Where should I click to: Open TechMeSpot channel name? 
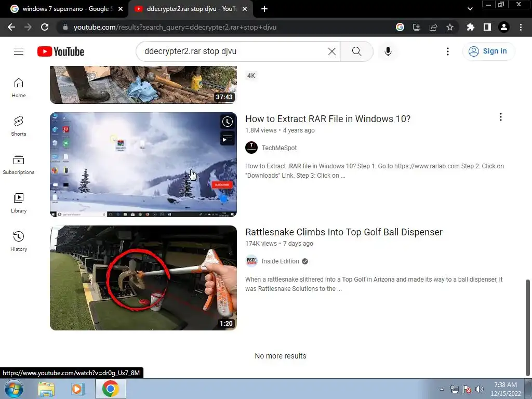279,148
